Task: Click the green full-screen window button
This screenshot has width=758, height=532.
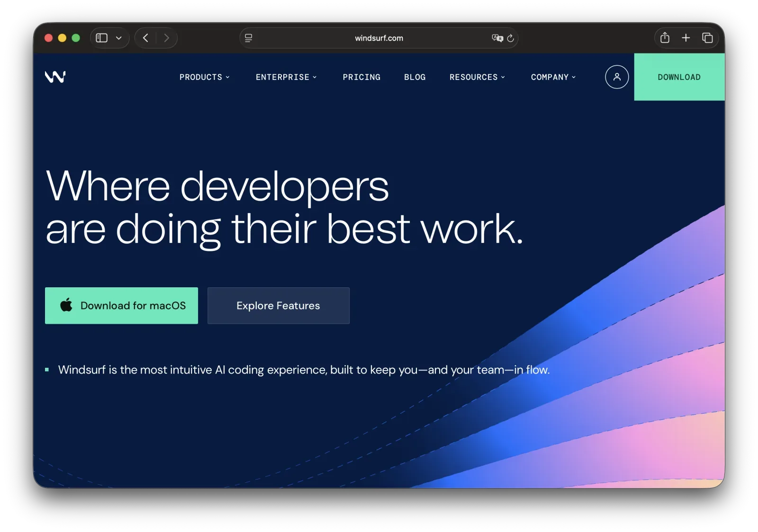Action: 76,38
